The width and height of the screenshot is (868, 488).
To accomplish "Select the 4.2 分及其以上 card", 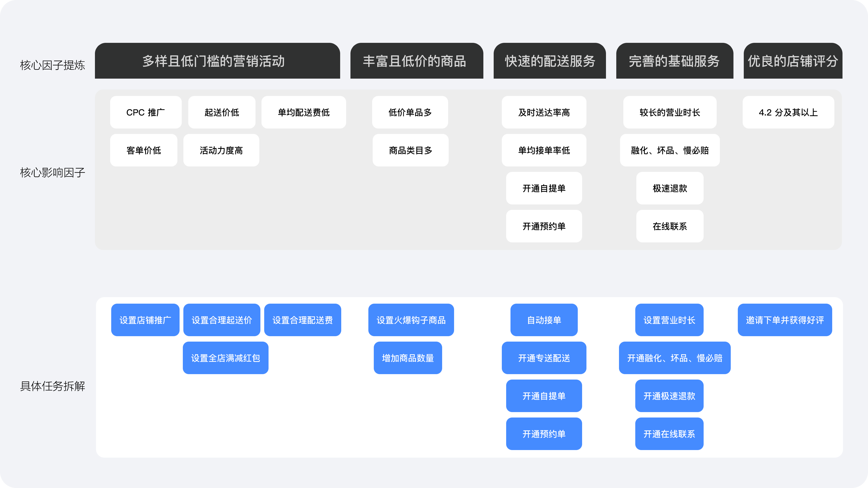I will pyautogui.click(x=788, y=112).
